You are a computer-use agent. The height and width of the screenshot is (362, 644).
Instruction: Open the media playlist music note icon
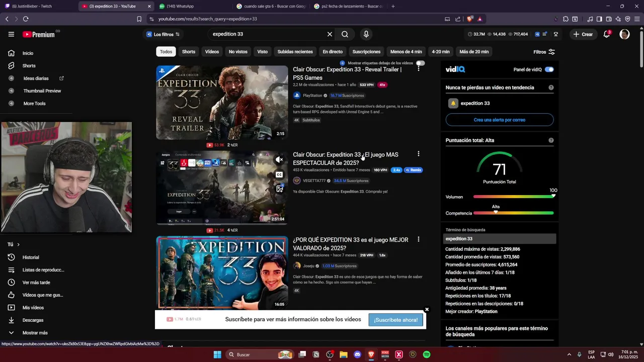[x=590, y=19]
